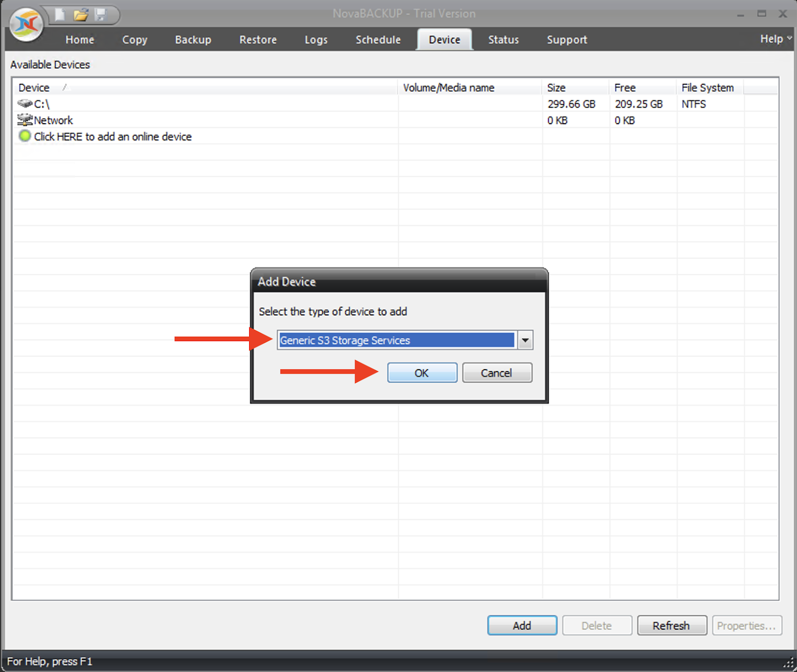Select the Network device icon

pos(24,120)
